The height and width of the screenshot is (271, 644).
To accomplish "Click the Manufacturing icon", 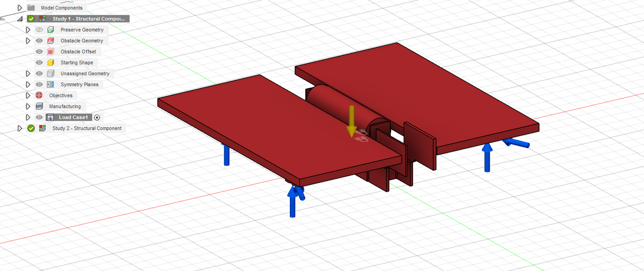I will pyautogui.click(x=39, y=106).
